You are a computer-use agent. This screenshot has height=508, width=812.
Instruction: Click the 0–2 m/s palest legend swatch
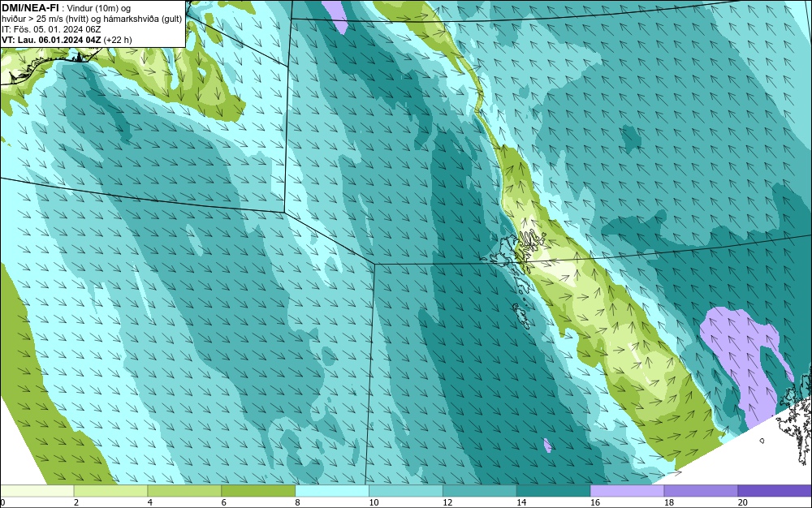tap(37, 490)
